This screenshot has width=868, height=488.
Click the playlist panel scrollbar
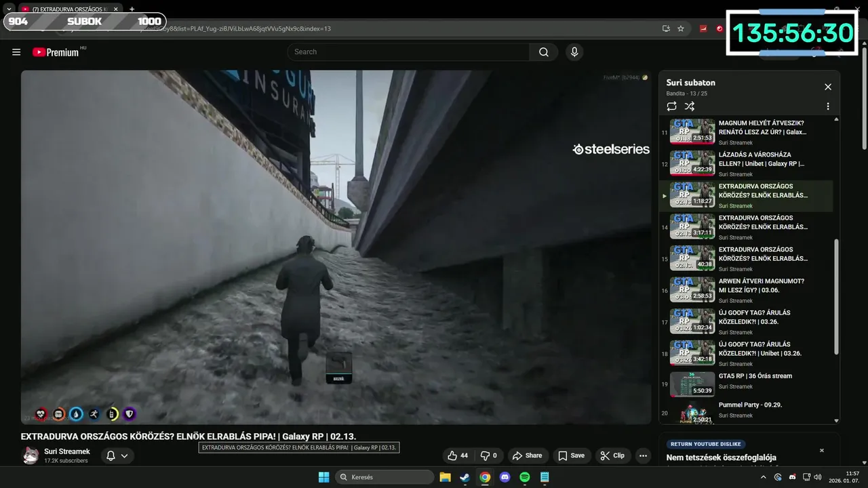[836, 296]
